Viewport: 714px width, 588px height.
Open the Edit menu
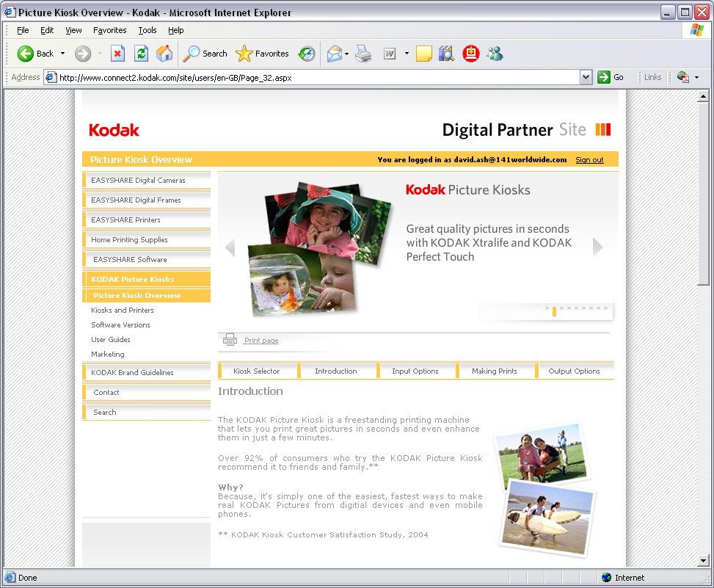(x=47, y=31)
